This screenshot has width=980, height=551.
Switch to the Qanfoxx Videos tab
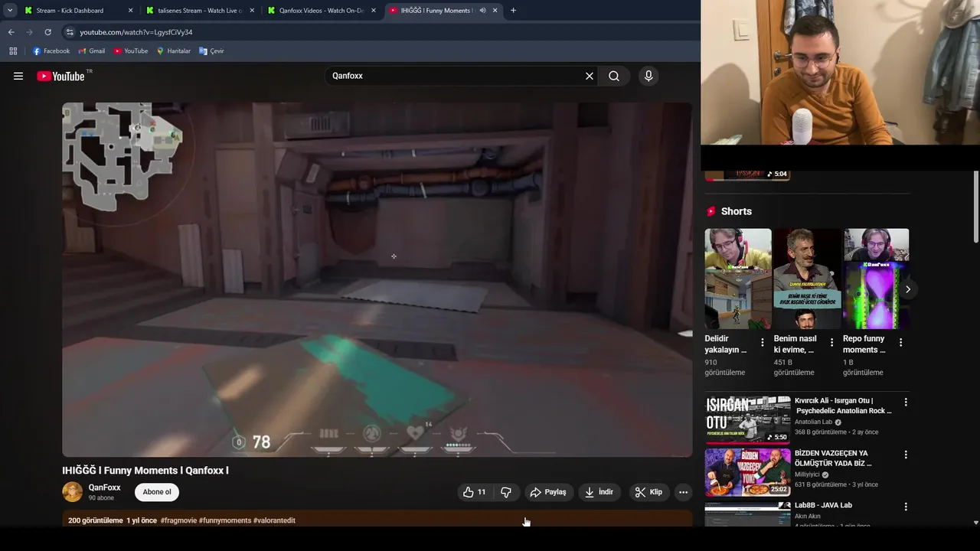click(320, 11)
